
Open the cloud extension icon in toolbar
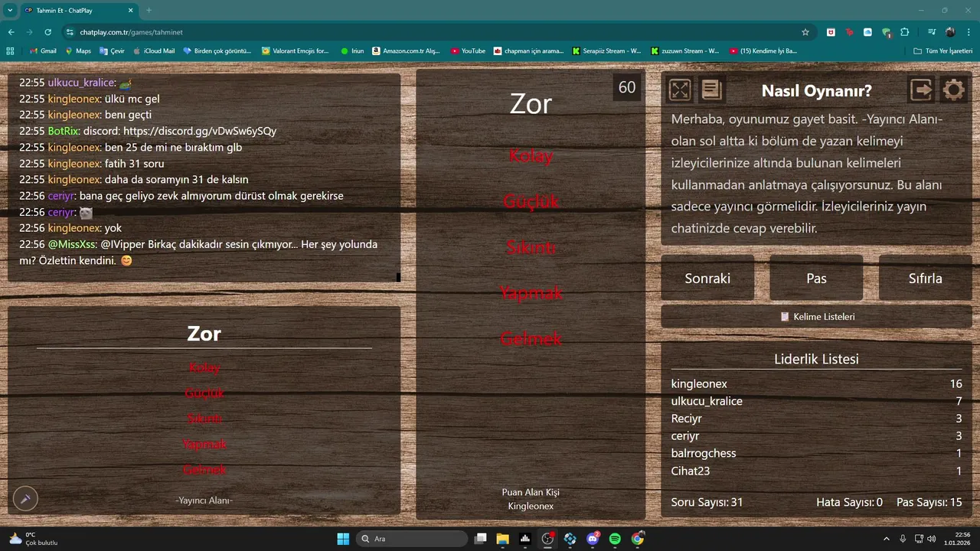click(x=868, y=32)
